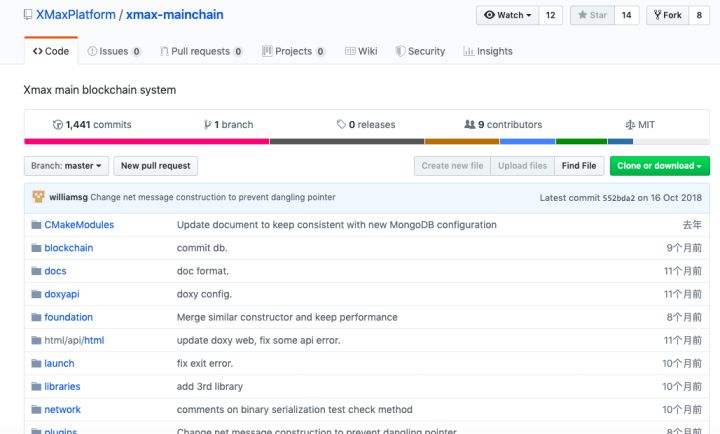Open the Watch dropdown
The width and height of the screenshot is (720, 434).
[x=507, y=15]
